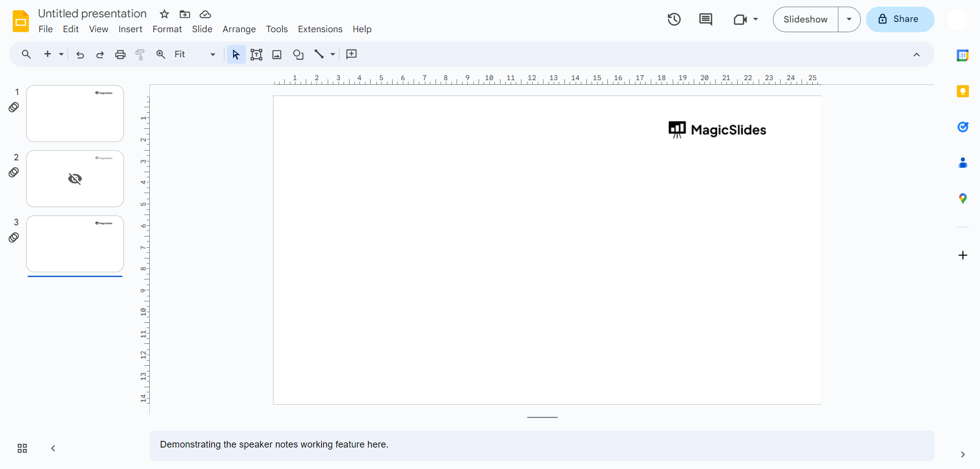Click the Share button
This screenshot has width=980, height=469.
(x=900, y=19)
